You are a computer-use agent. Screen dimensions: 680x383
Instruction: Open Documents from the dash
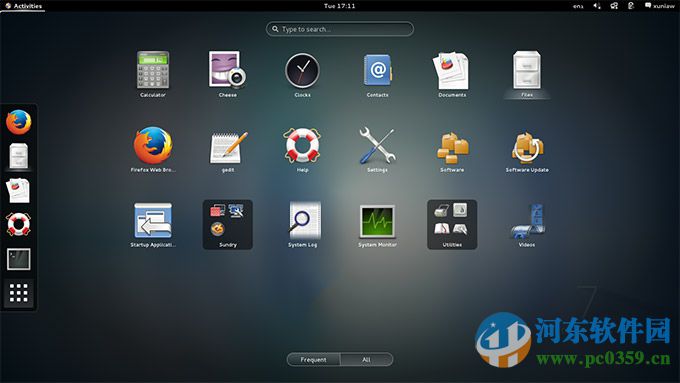pos(18,190)
